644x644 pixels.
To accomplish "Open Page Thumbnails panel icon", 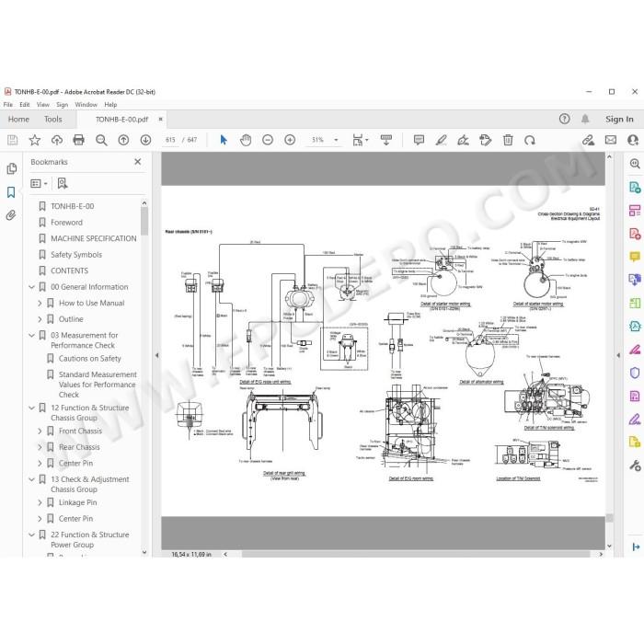I will point(11,168).
